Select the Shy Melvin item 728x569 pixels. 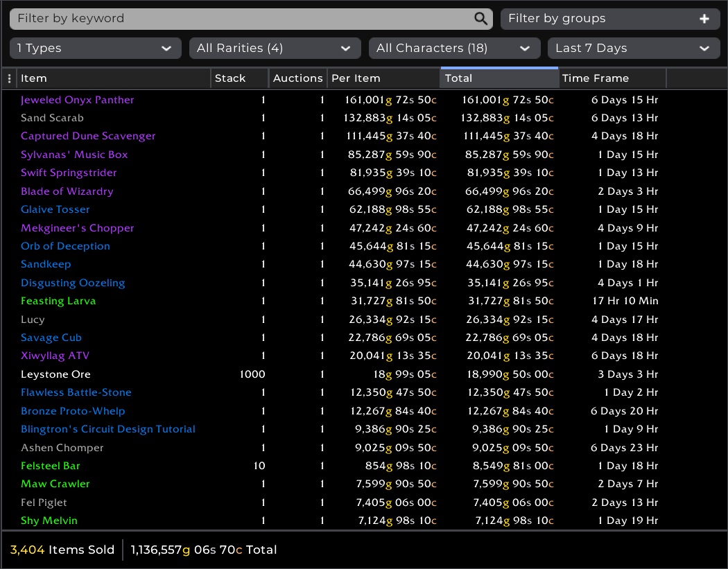(49, 520)
